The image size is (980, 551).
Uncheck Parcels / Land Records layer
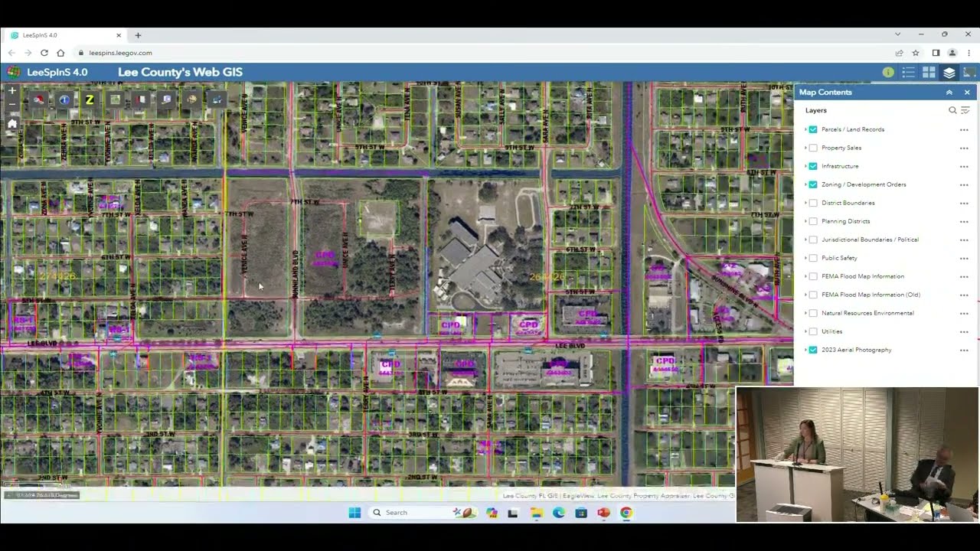point(813,129)
